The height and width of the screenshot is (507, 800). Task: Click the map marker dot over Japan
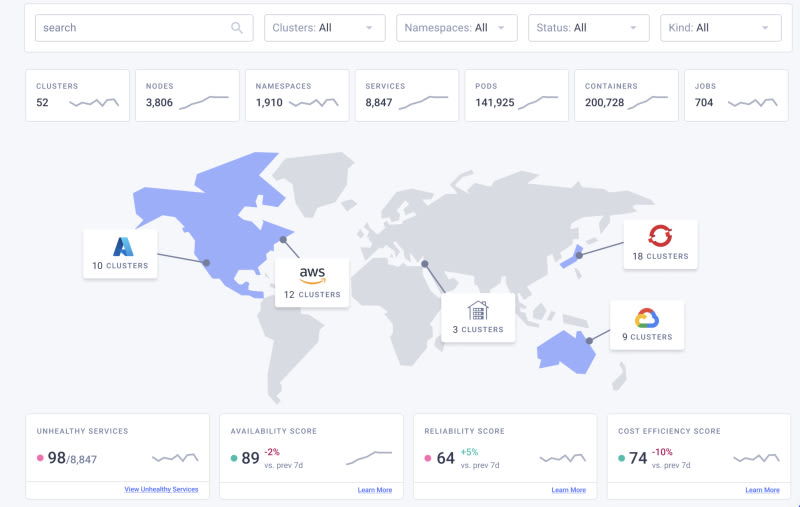(580, 255)
